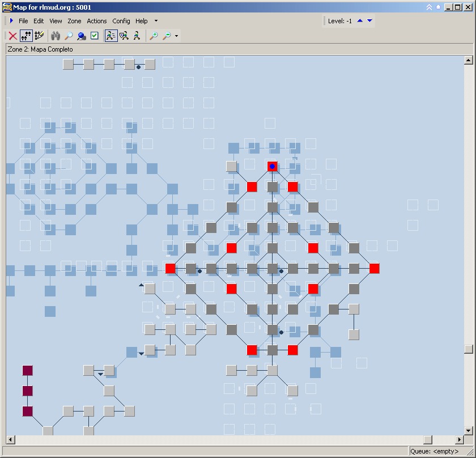Open the Edit menu
This screenshot has width=476, height=458.
click(x=39, y=21)
